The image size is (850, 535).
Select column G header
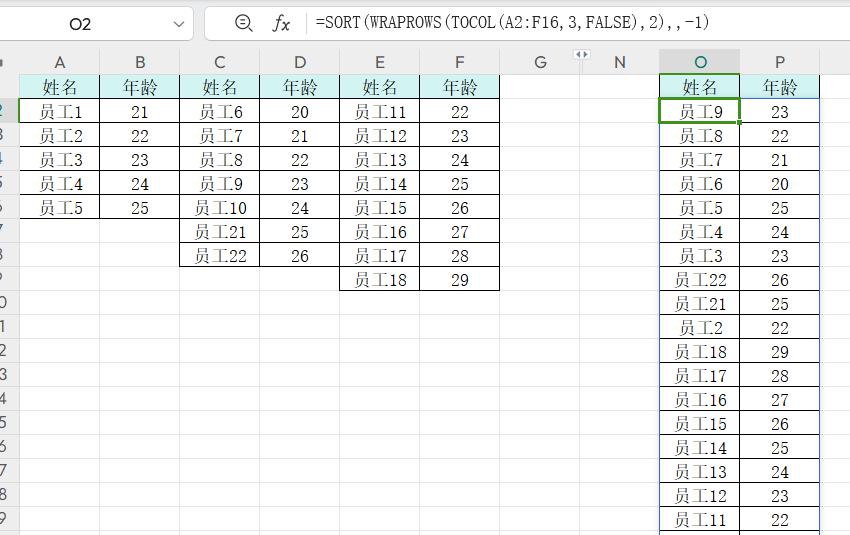(x=540, y=62)
